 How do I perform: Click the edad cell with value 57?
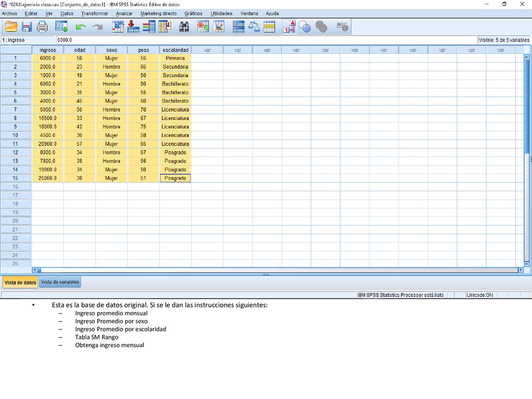[x=79, y=144]
